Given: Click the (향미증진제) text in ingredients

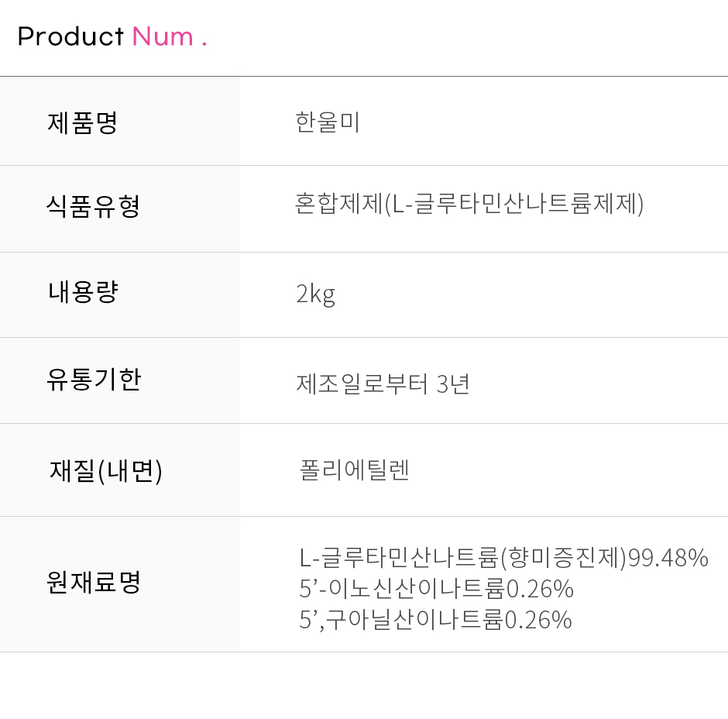Looking at the screenshot, I should click(563, 557).
